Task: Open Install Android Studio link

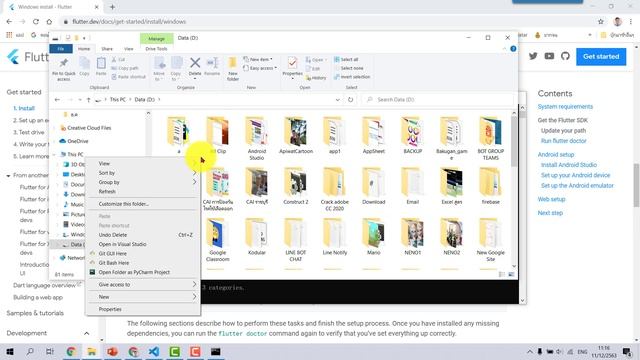Action: 569,165
